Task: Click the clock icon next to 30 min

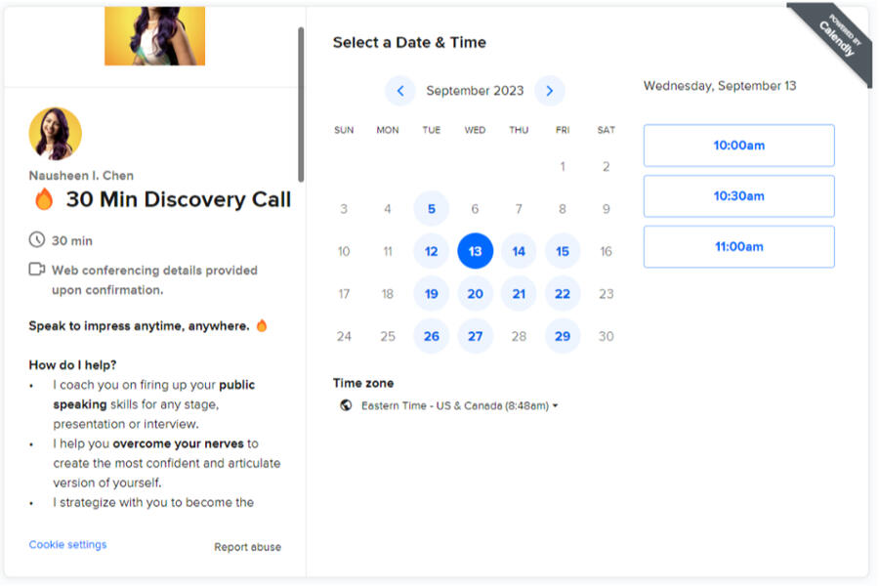Action: click(x=37, y=240)
